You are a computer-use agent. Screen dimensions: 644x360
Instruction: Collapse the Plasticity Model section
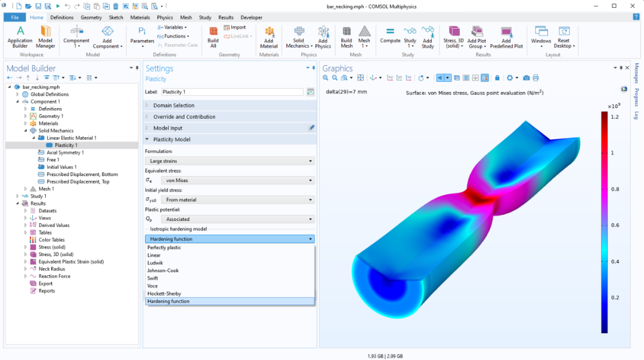point(230,140)
